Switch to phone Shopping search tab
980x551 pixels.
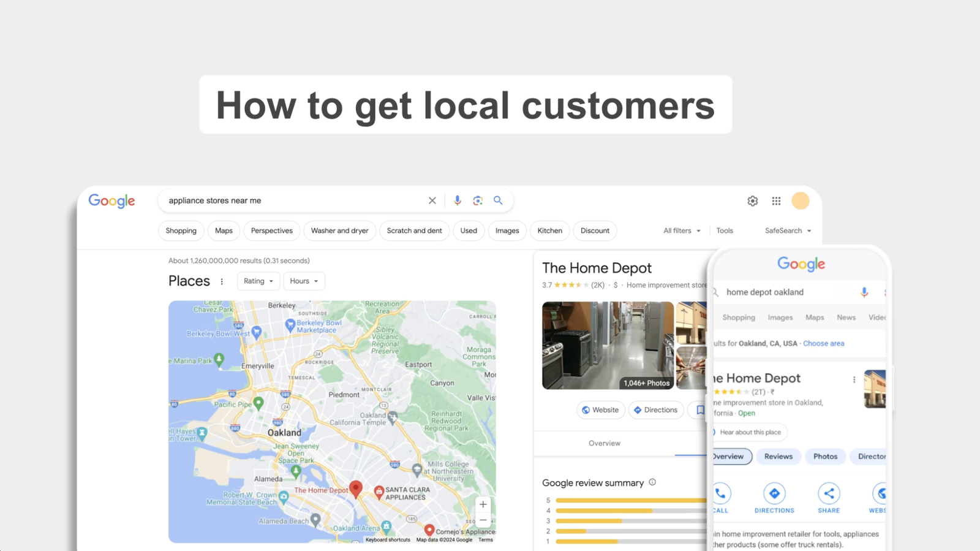click(x=739, y=317)
